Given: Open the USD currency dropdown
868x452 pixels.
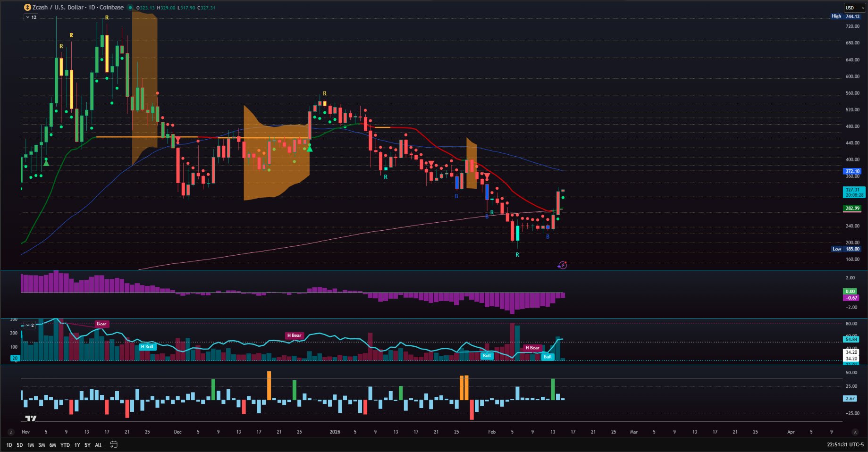Looking at the screenshot, I should (x=854, y=8).
